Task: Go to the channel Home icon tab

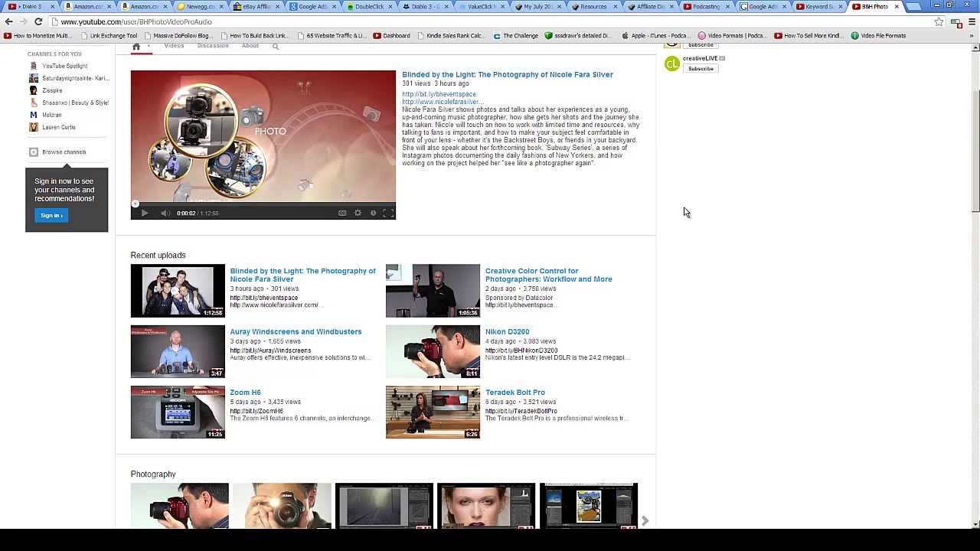Action: click(x=136, y=47)
